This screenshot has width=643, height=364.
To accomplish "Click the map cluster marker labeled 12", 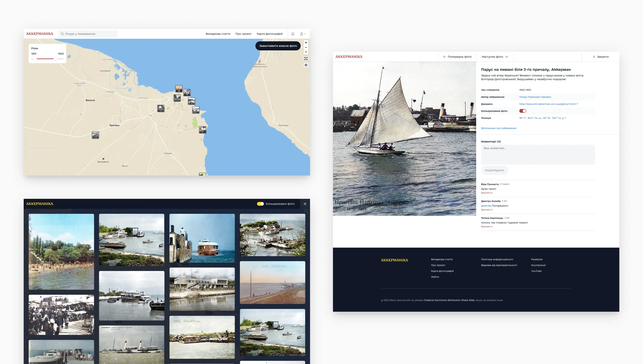I will tap(95, 135).
